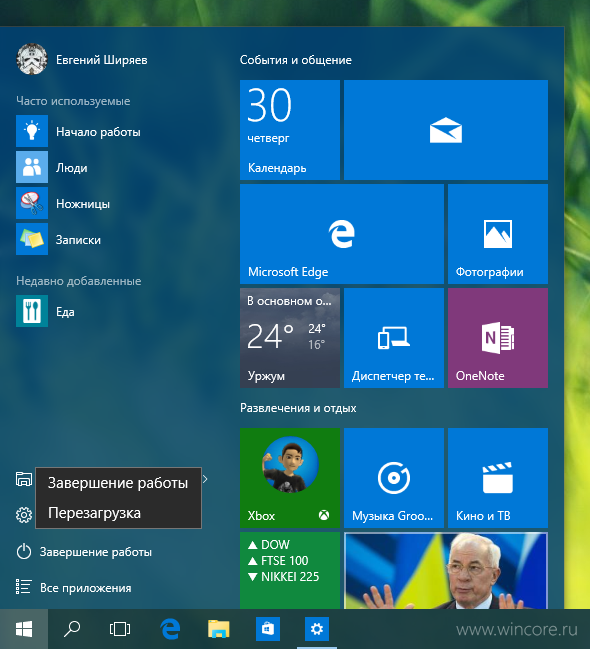Screen dimensions: 590x649
Task: Open the Mail envelope tile
Action: pos(446,130)
